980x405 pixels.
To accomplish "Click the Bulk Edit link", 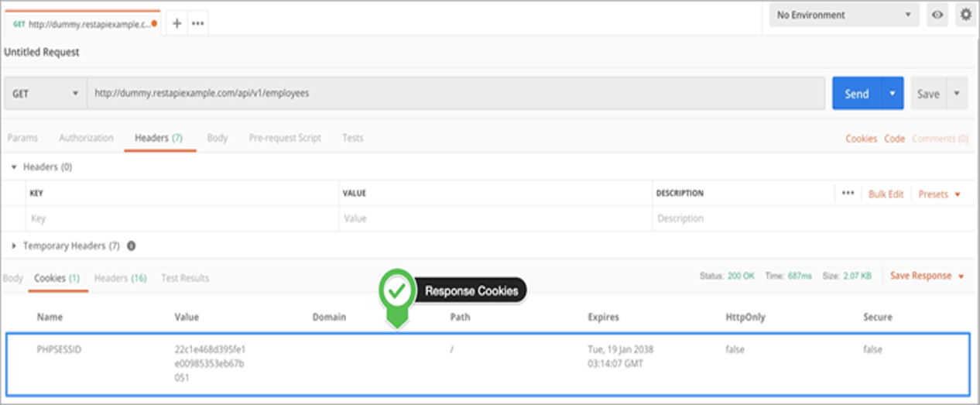I will click(886, 194).
